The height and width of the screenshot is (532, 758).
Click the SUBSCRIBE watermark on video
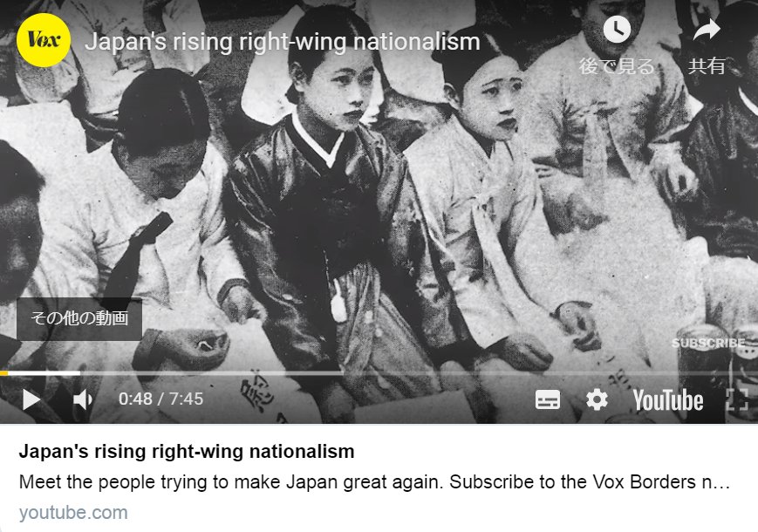(x=708, y=343)
